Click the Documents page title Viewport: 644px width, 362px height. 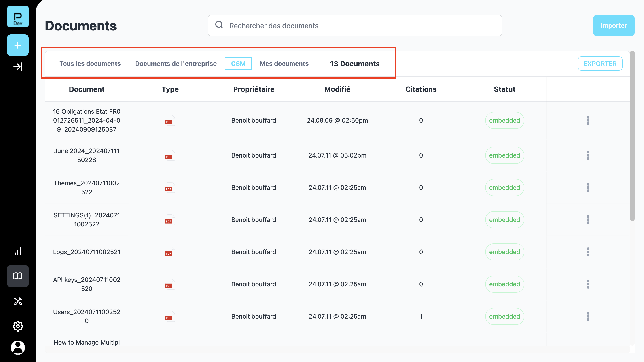(81, 26)
